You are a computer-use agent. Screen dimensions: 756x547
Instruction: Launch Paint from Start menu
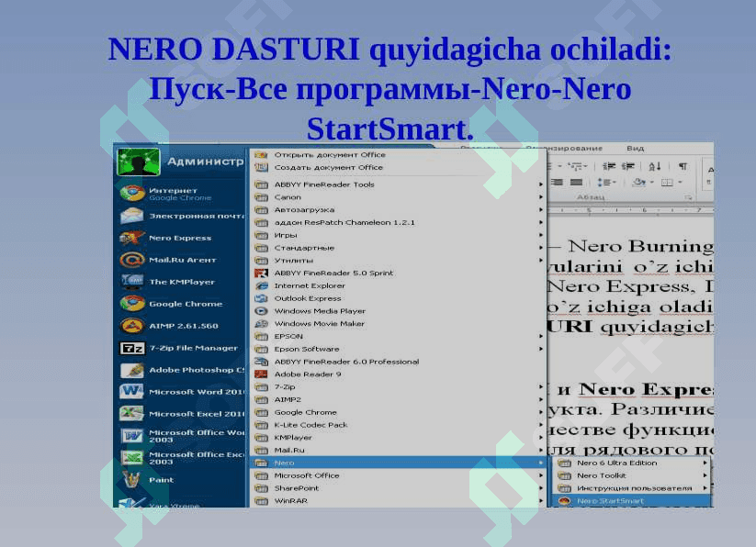point(181,480)
